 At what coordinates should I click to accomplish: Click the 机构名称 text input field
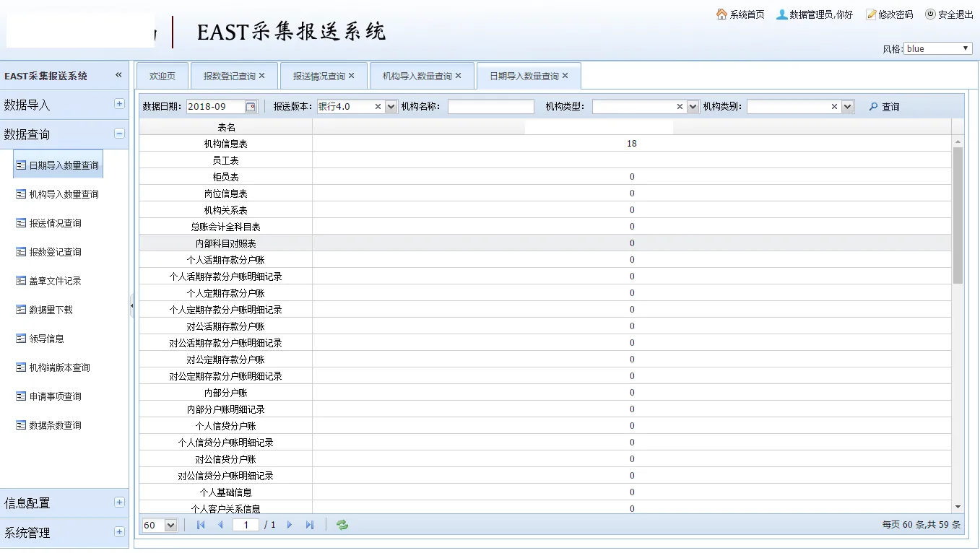pyautogui.click(x=490, y=107)
